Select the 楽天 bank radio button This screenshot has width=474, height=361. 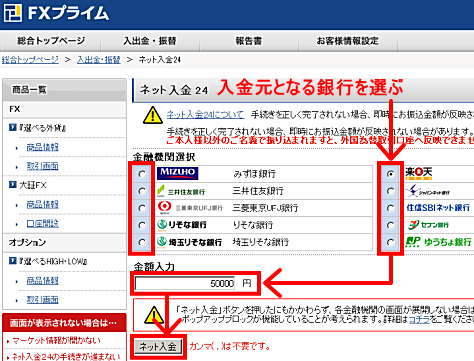point(391,174)
